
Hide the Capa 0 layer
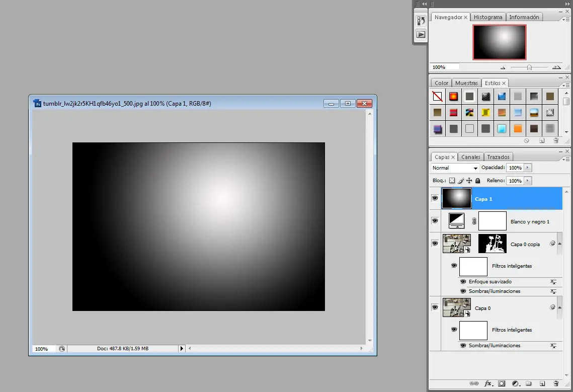pyautogui.click(x=435, y=307)
